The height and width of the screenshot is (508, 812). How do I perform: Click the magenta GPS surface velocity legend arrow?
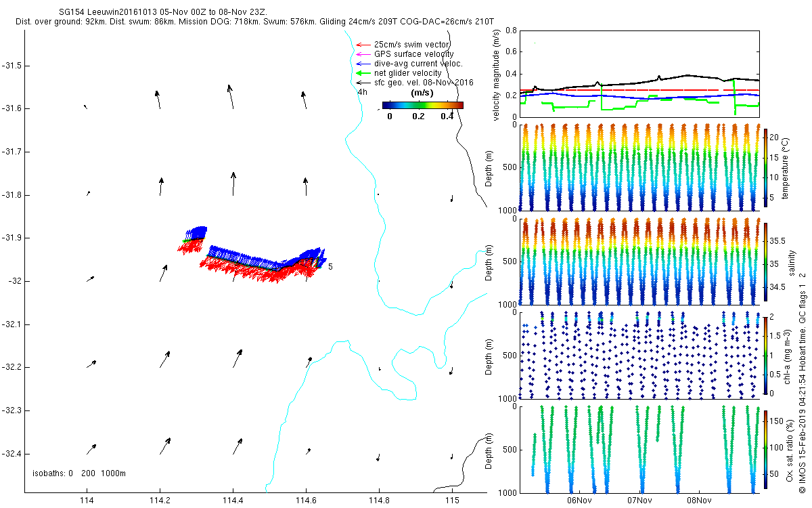[363, 54]
